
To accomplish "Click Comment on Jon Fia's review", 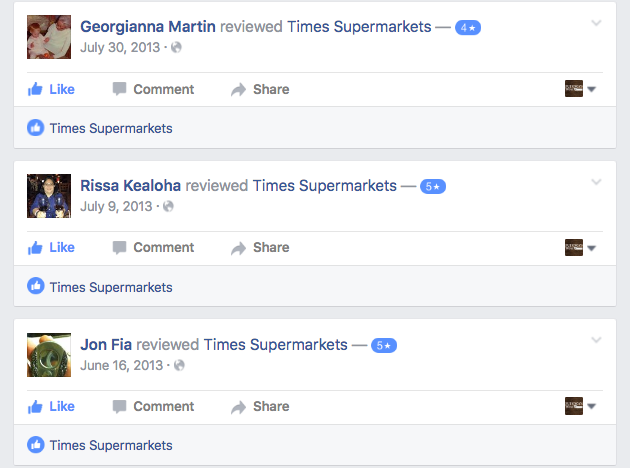I will point(153,407).
